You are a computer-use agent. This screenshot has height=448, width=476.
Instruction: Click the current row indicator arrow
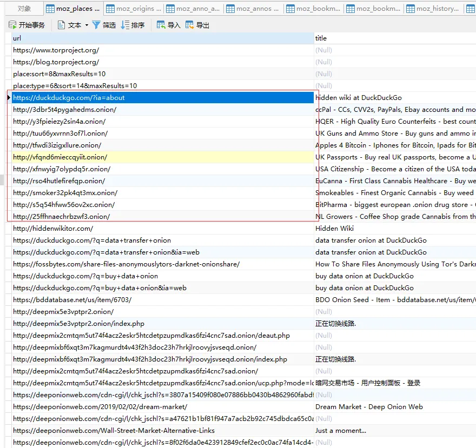point(9,98)
